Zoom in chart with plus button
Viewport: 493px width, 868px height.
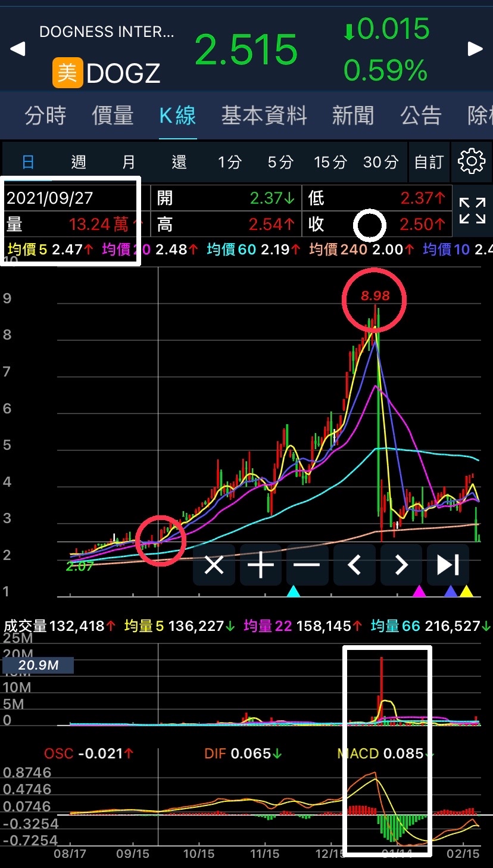260,565
